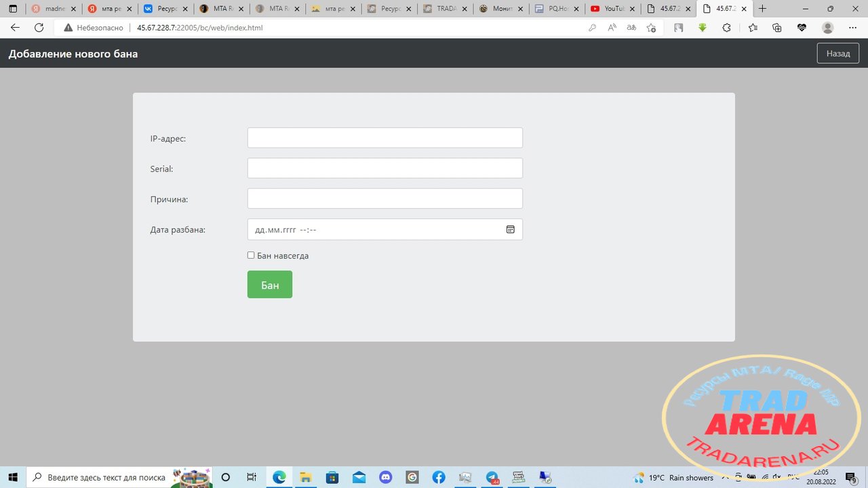Image resolution: width=868 pixels, height=488 pixels.
Task: Open the date picker calendar icon
Action: [510, 230]
